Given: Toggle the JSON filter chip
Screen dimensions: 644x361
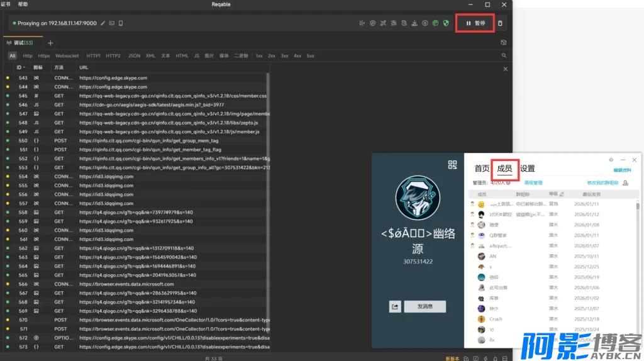Looking at the screenshot, I should tap(134, 55).
